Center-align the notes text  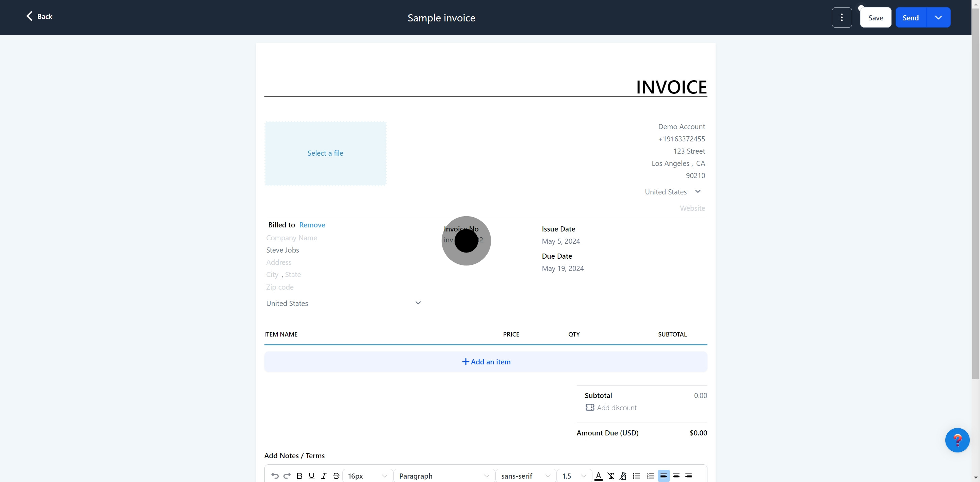pos(676,476)
